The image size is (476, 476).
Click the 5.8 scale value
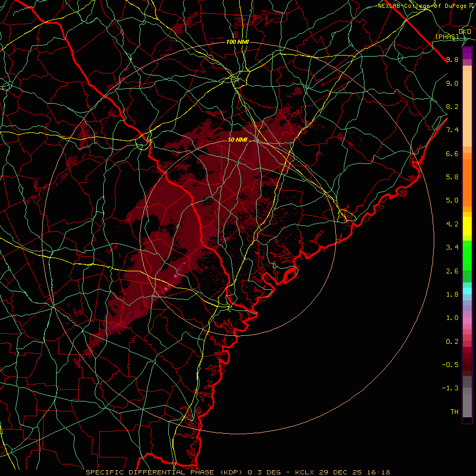coord(452,177)
